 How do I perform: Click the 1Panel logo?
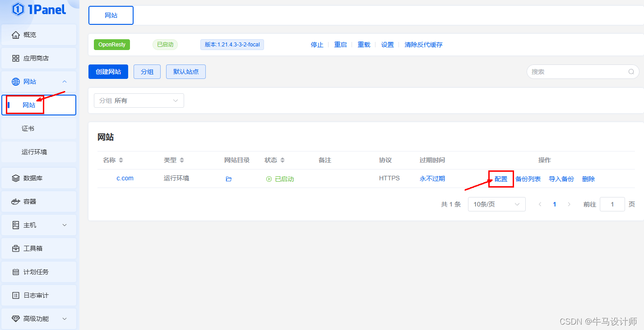(x=37, y=9)
